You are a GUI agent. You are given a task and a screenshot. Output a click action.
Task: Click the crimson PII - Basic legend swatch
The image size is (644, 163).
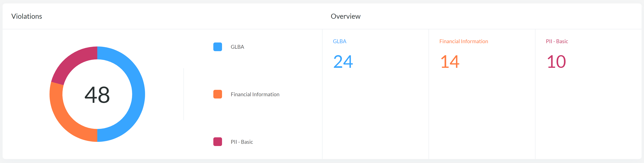coord(218,142)
